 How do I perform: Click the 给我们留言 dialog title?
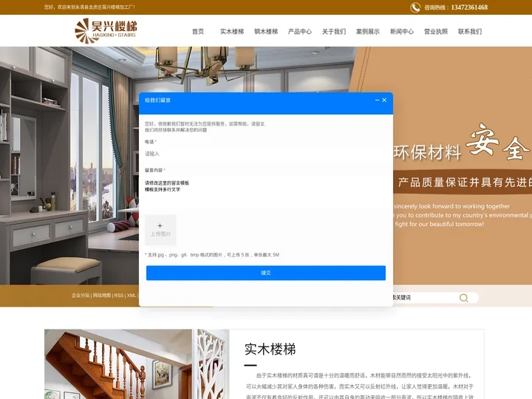tap(158, 100)
